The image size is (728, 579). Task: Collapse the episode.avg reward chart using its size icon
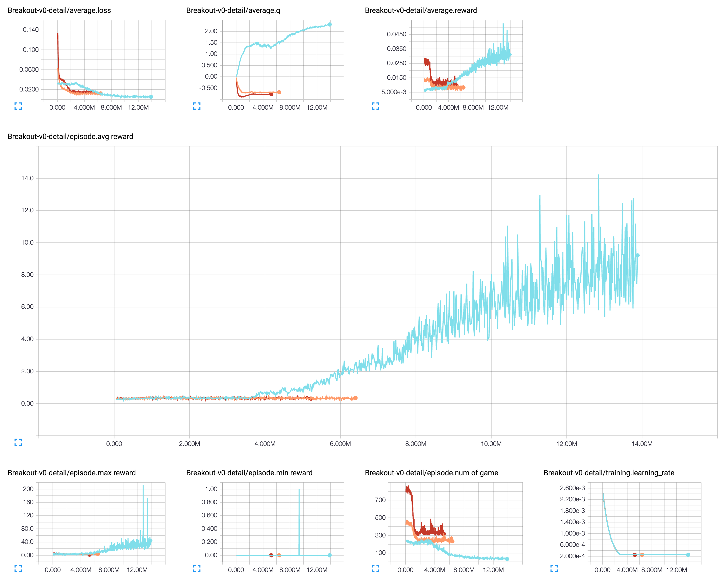pyautogui.click(x=18, y=442)
